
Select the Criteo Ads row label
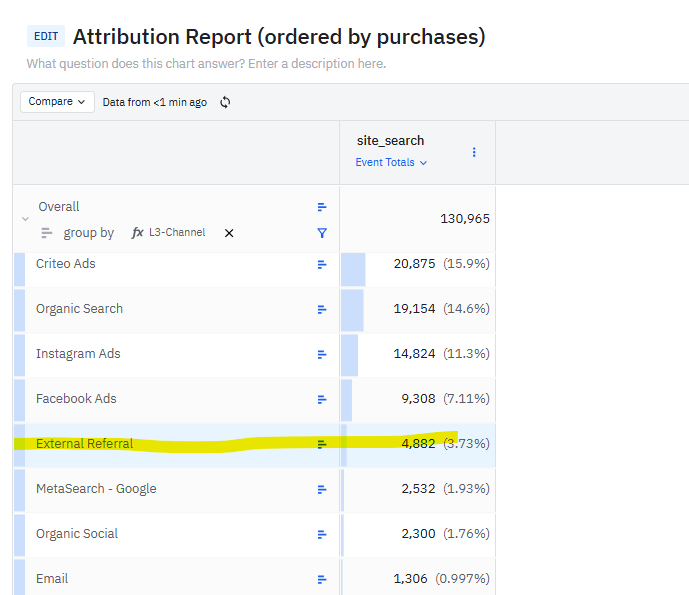pyautogui.click(x=65, y=264)
